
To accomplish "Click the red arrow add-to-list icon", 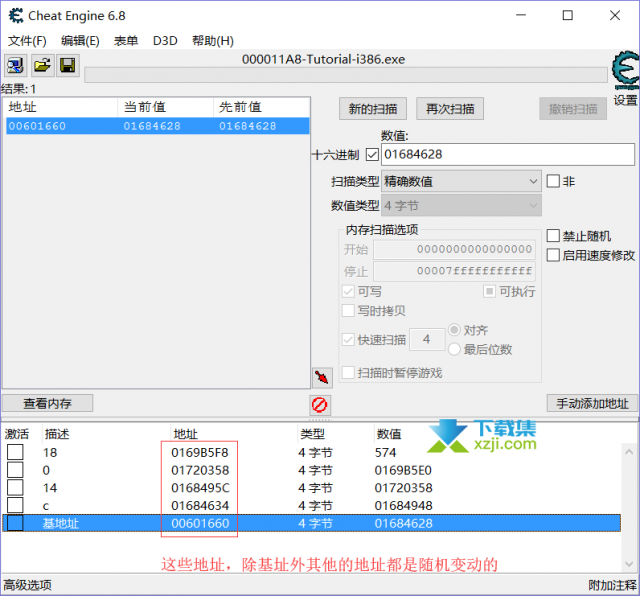I will coord(322,378).
